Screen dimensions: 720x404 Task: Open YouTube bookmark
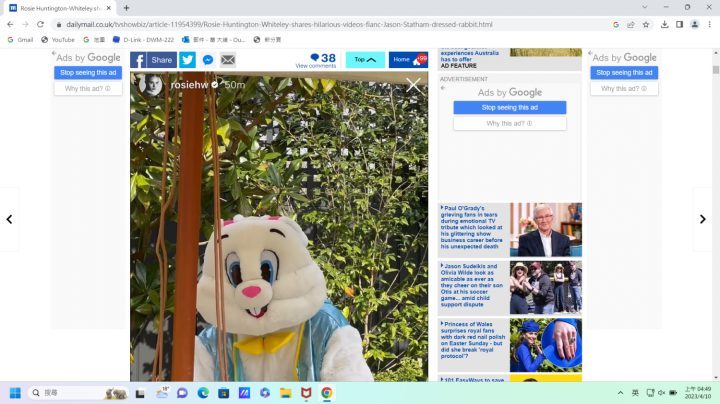point(58,40)
